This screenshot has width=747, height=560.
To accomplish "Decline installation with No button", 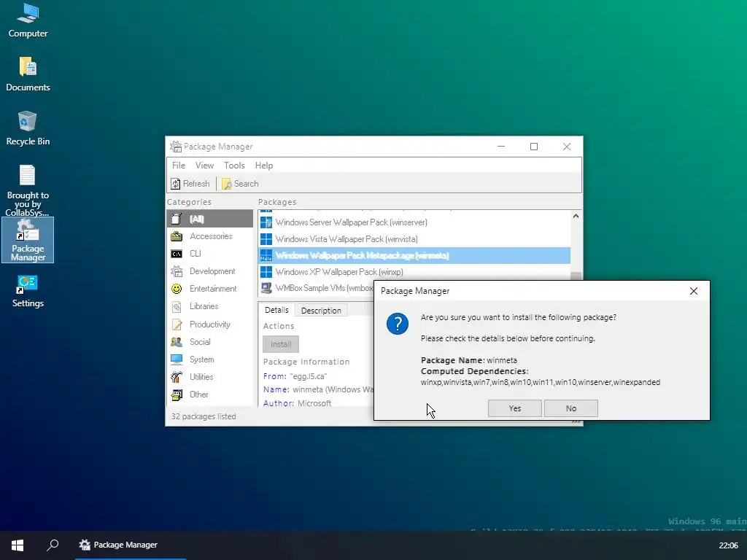I will click(x=570, y=408).
